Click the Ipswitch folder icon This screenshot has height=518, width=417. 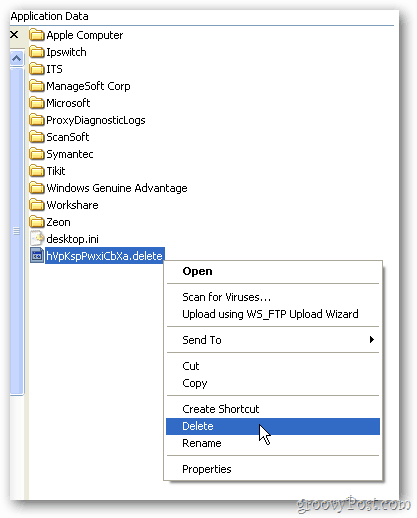click(x=36, y=52)
